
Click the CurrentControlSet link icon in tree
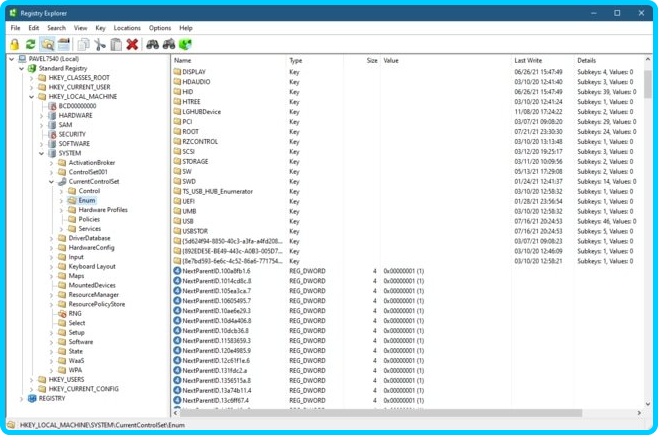pos(62,182)
